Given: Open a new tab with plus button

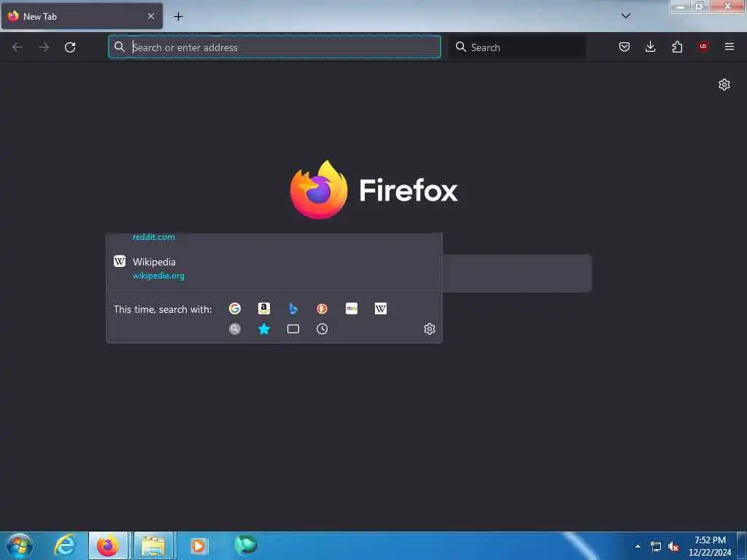Looking at the screenshot, I should click(x=178, y=17).
